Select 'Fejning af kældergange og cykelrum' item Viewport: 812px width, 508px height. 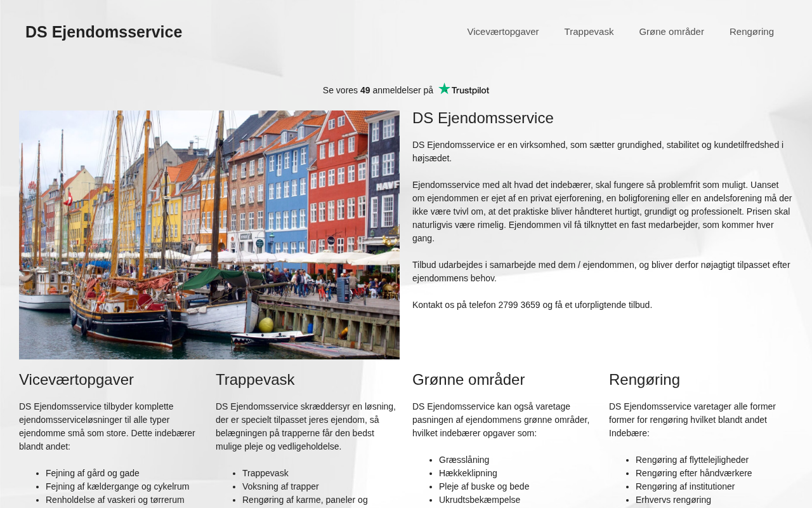[x=117, y=486]
